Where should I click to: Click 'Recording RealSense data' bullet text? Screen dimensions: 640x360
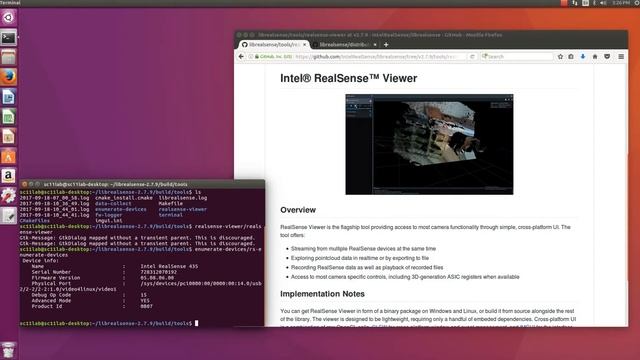(x=367, y=267)
